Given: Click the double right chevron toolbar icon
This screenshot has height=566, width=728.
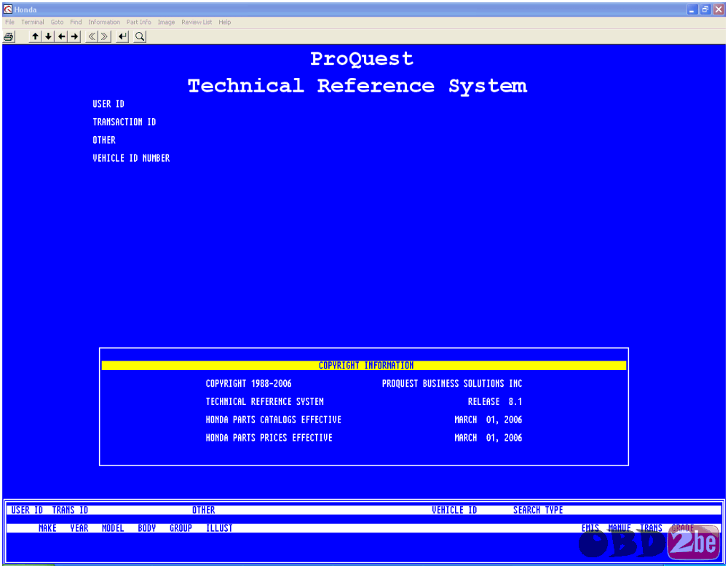Looking at the screenshot, I should click(x=105, y=36).
